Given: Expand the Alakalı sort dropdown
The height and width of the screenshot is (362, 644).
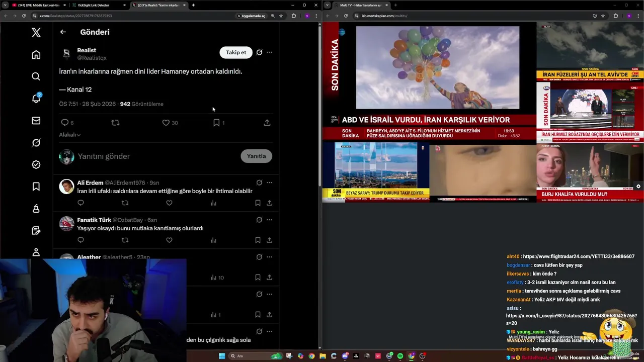Looking at the screenshot, I should pos(69,135).
